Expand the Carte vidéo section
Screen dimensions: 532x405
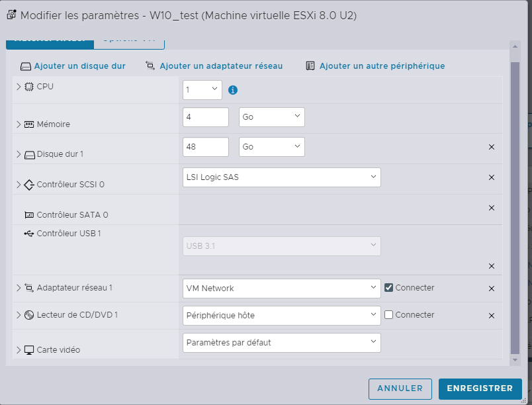[x=19, y=349]
